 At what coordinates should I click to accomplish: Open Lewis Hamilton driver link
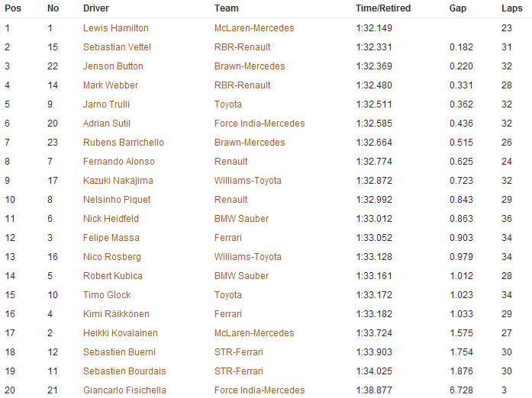(116, 28)
